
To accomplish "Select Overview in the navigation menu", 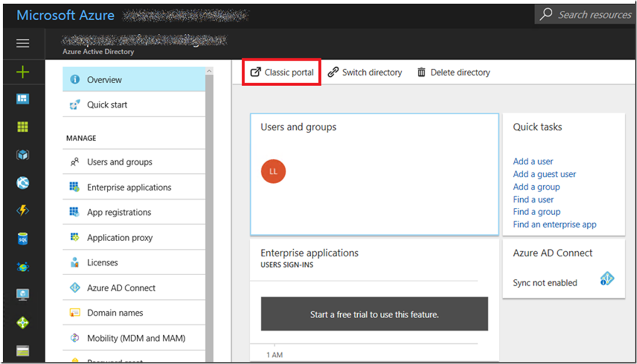I will pyautogui.click(x=134, y=79).
